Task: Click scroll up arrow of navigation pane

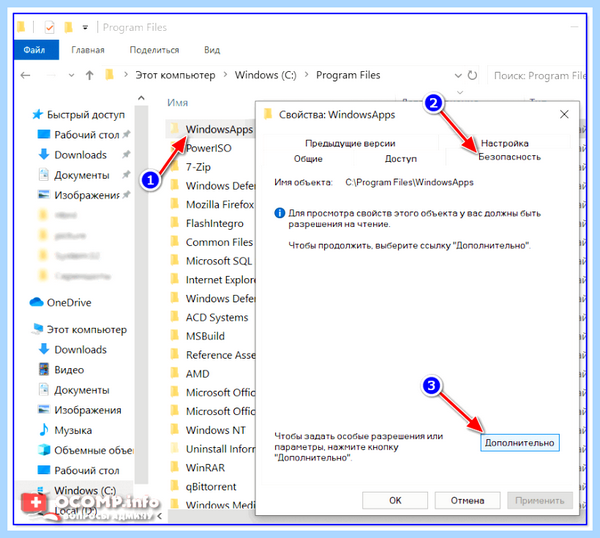Action: (x=141, y=98)
